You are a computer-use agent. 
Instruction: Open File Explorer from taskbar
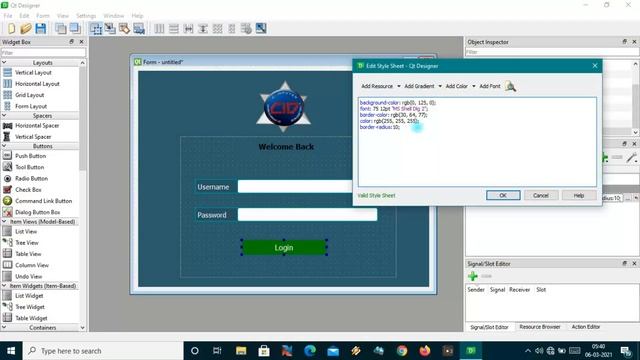tap(241, 351)
